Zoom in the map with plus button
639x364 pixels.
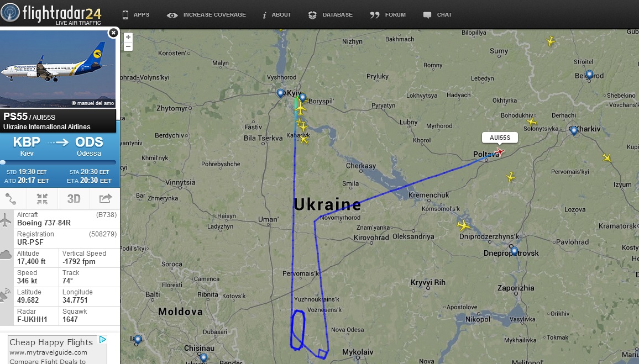(x=128, y=37)
